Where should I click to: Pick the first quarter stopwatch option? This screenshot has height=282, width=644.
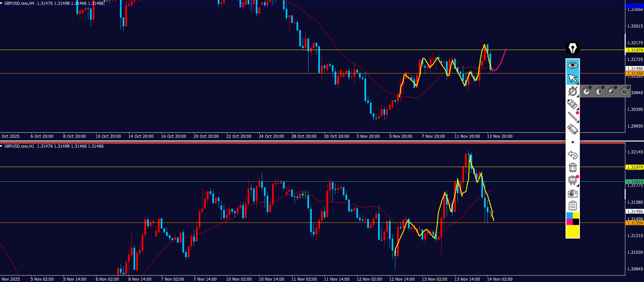[586, 91]
